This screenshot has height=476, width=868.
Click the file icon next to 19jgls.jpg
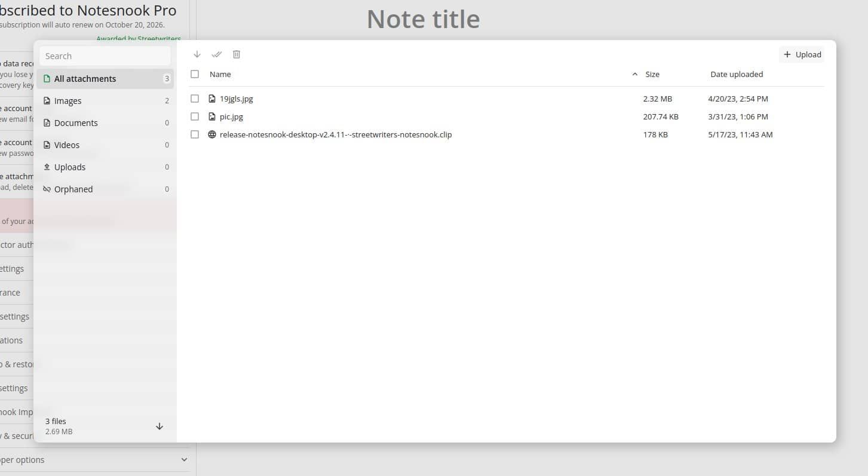click(212, 98)
